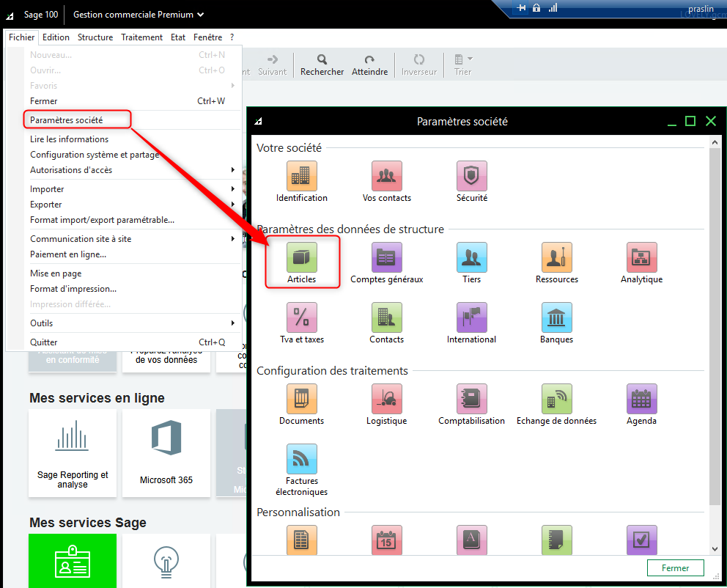Open Echange de données icon

[556, 399]
